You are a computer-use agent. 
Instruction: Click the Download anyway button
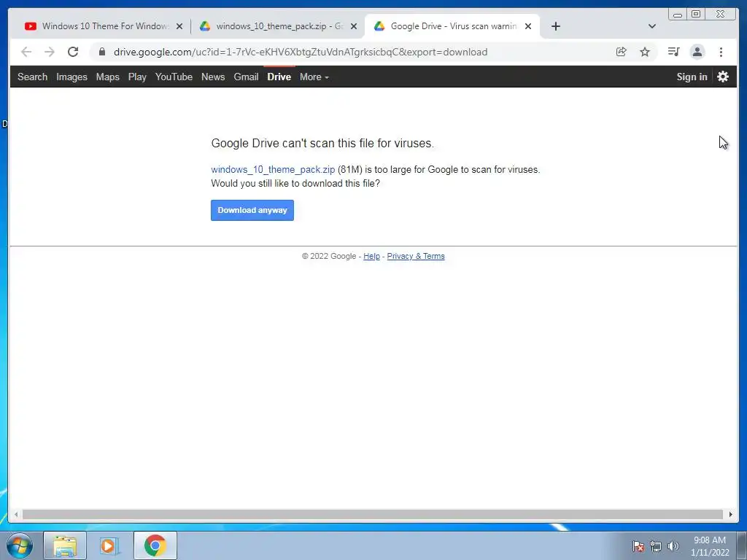point(252,210)
